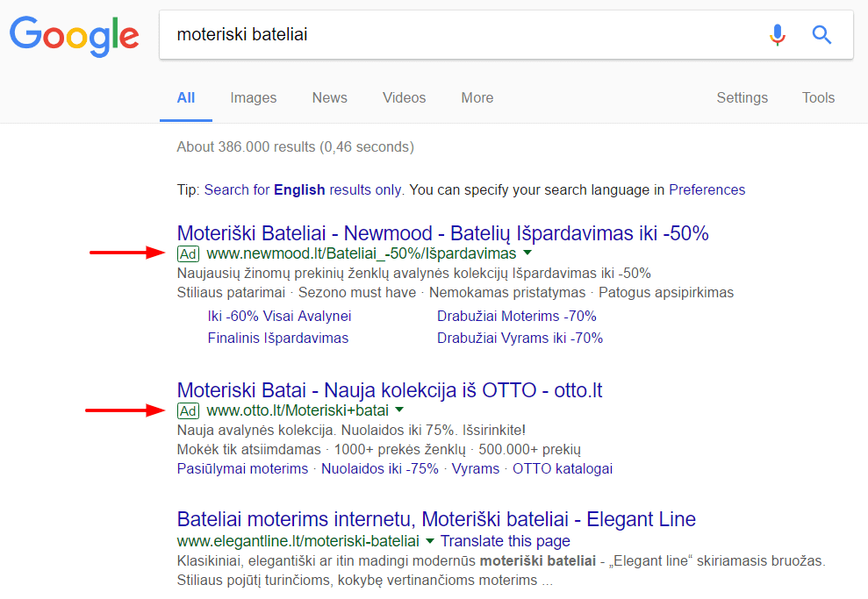The image size is (868, 599).
Task: Open the dropdown arrow next to otto.lt URL
Action: pyautogui.click(x=399, y=410)
